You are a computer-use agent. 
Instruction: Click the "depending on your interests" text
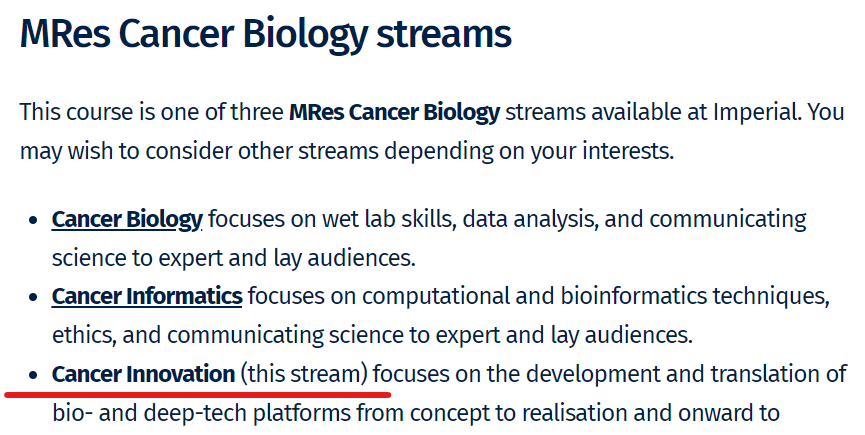[x=529, y=151]
